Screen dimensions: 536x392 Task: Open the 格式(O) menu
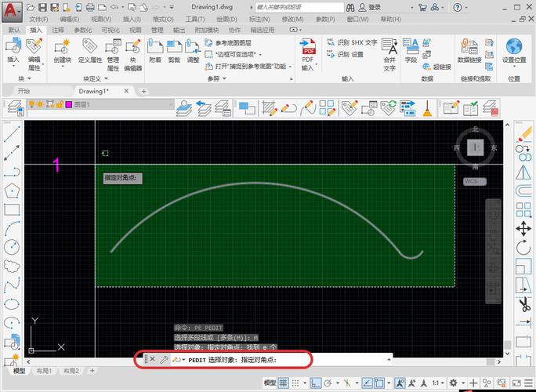163,18
